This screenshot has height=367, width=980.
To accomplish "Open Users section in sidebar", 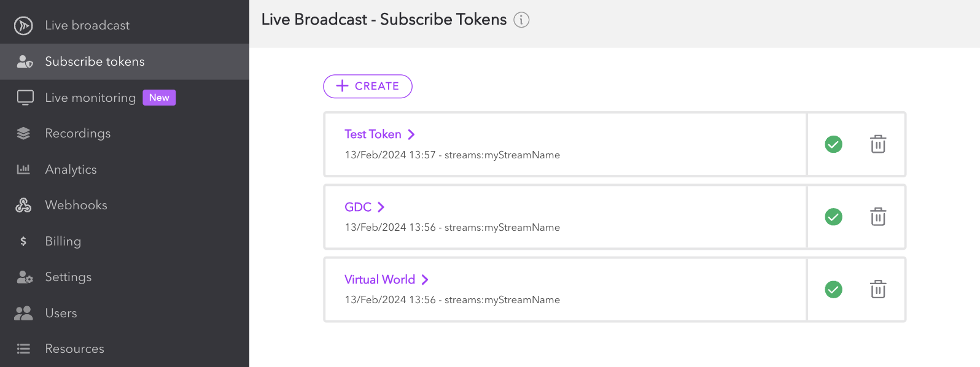I will 61,313.
